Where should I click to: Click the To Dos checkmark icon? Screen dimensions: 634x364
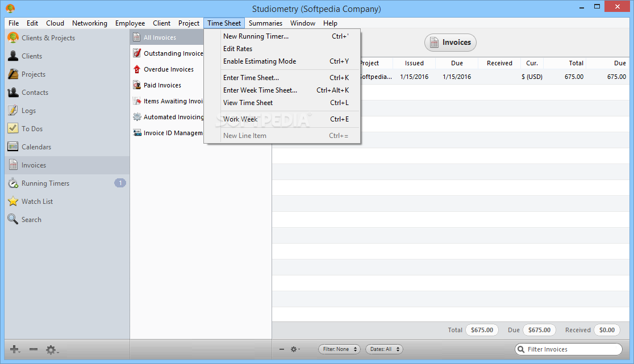pos(13,128)
